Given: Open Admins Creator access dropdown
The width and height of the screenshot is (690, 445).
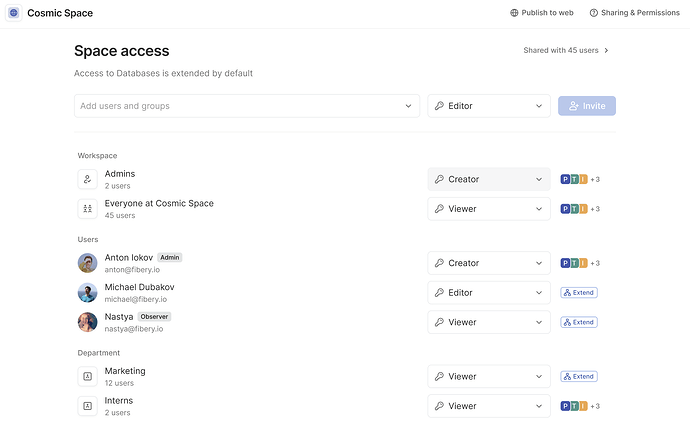Looking at the screenshot, I should tap(488, 179).
